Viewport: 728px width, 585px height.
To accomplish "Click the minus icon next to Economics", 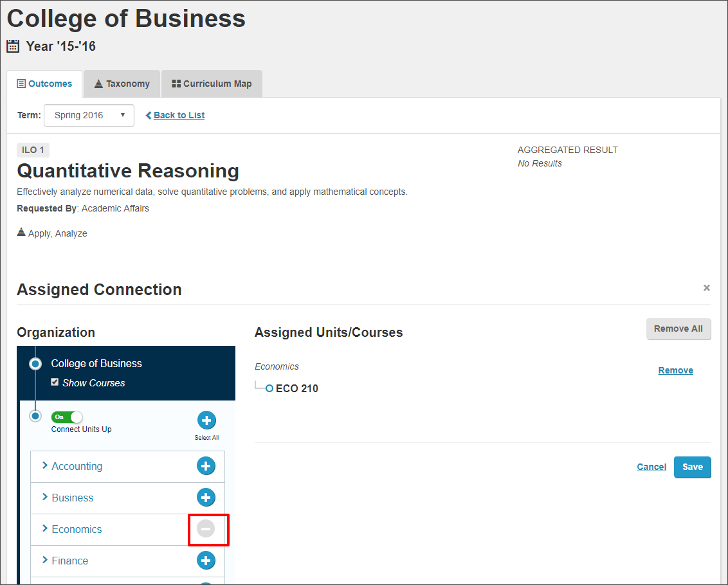I will (206, 529).
